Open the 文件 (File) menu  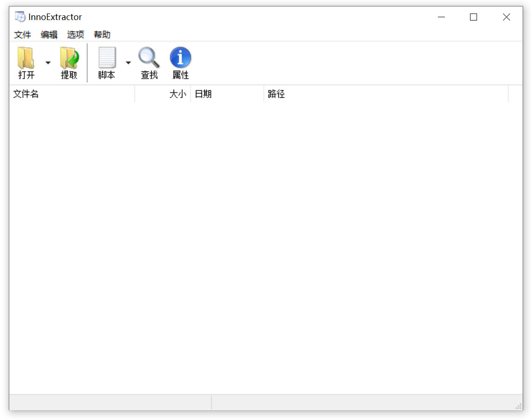click(22, 35)
